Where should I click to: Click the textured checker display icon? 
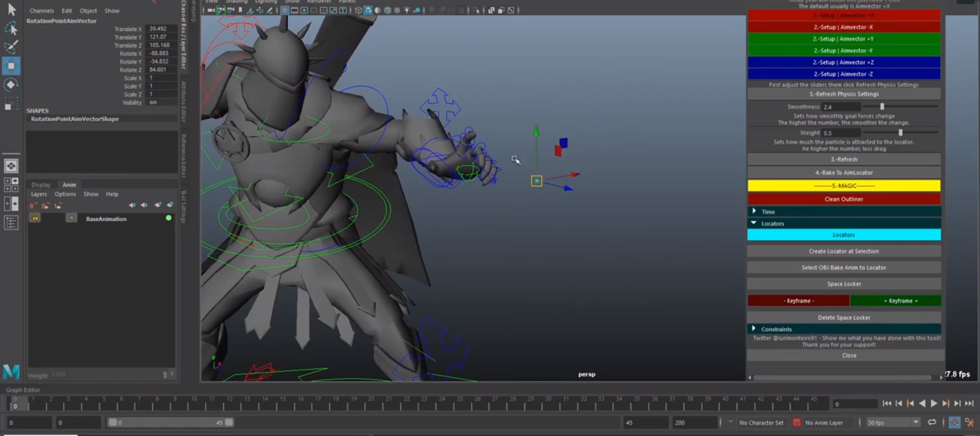397,10
